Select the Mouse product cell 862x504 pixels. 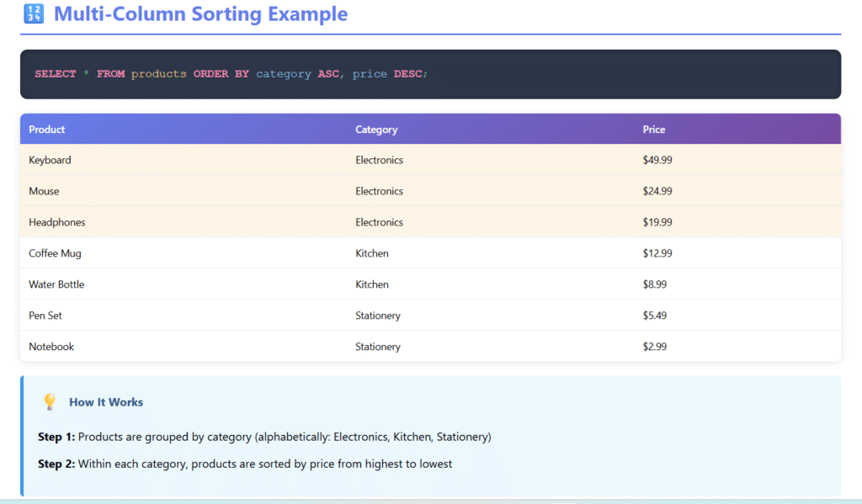(x=44, y=191)
